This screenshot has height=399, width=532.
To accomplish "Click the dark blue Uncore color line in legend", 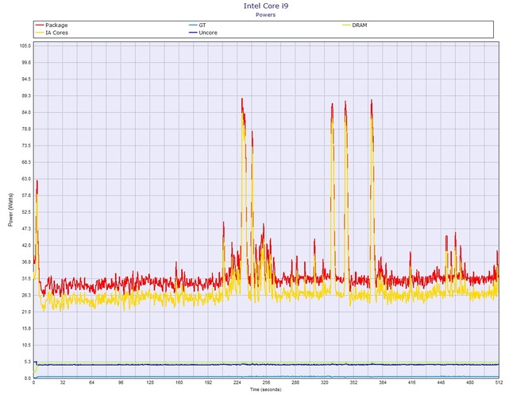I will pyautogui.click(x=193, y=33).
